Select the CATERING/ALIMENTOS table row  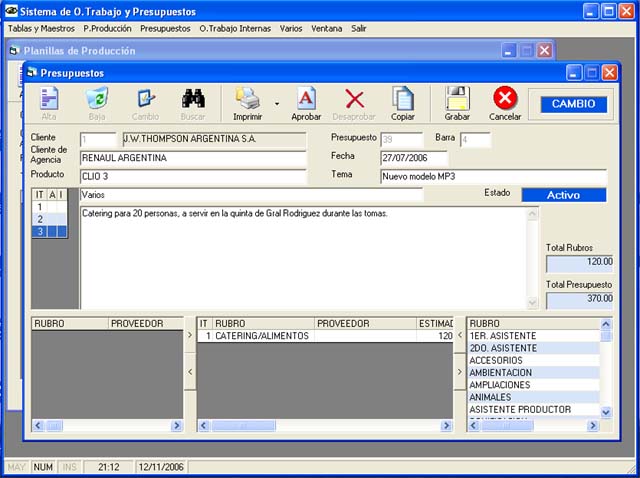pyautogui.click(x=262, y=336)
